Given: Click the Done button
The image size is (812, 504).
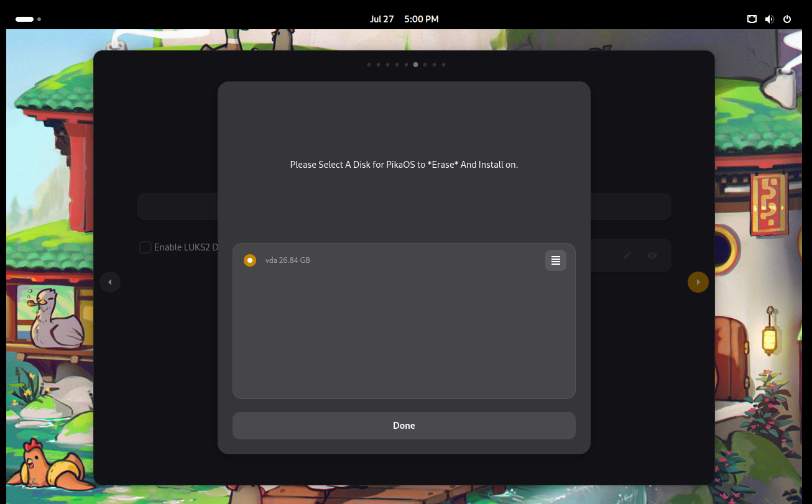Looking at the screenshot, I should click(x=404, y=426).
